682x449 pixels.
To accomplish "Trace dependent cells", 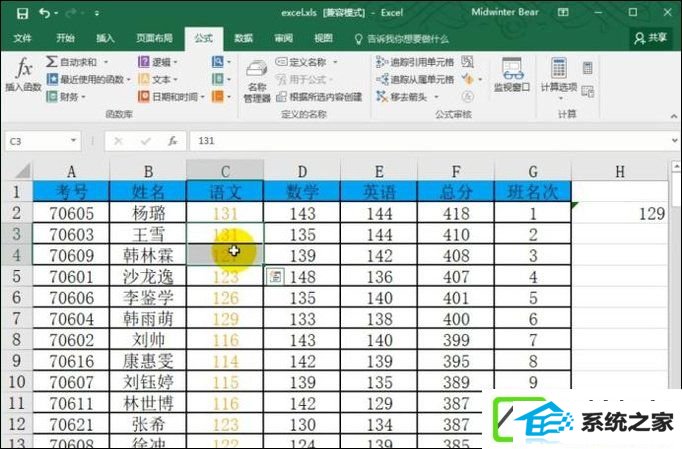I will point(415,79).
